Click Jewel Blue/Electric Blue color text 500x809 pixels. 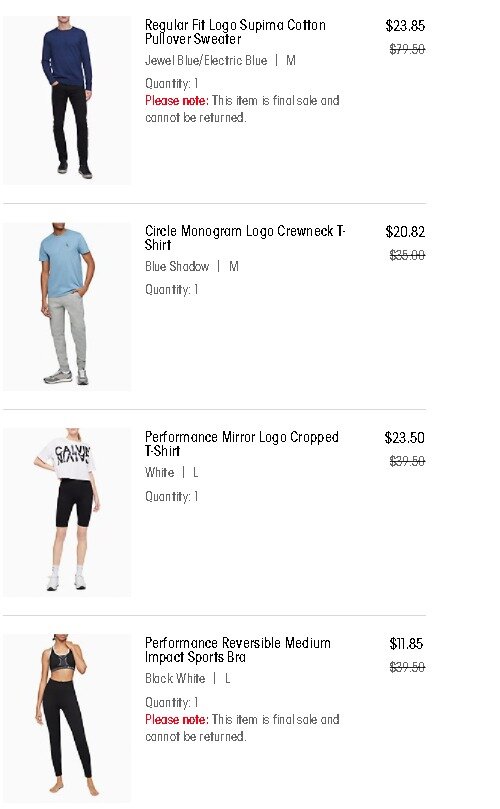coord(206,60)
